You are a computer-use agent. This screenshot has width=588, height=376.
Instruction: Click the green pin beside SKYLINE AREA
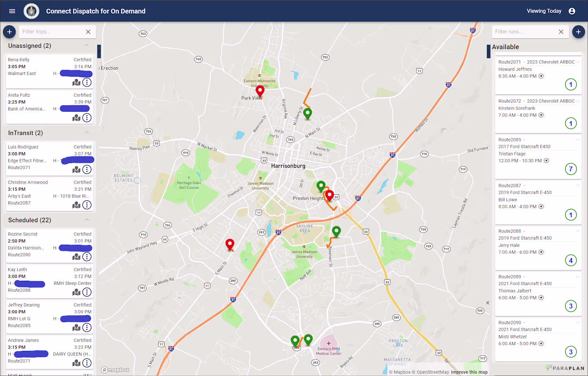coord(336,232)
